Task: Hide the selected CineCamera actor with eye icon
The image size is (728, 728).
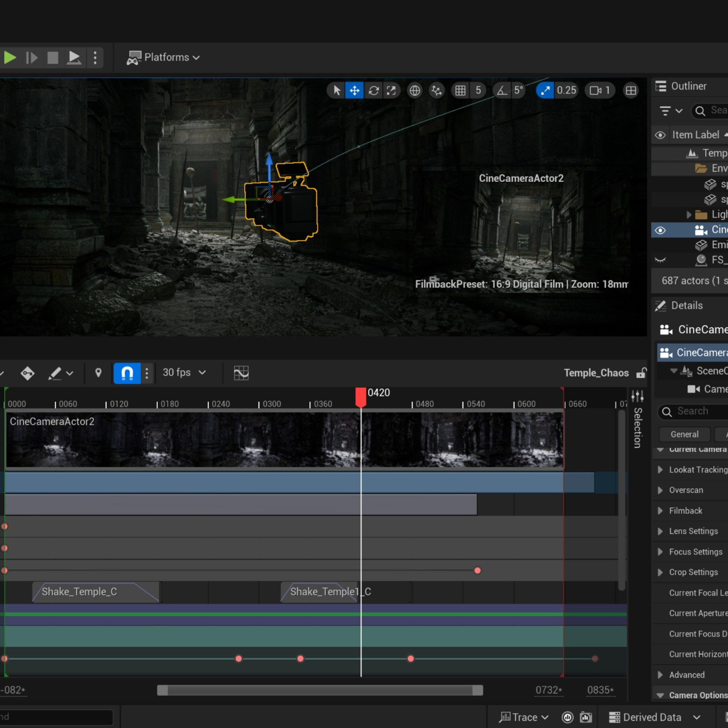Action: pyautogui.click(x=660, y=231)
